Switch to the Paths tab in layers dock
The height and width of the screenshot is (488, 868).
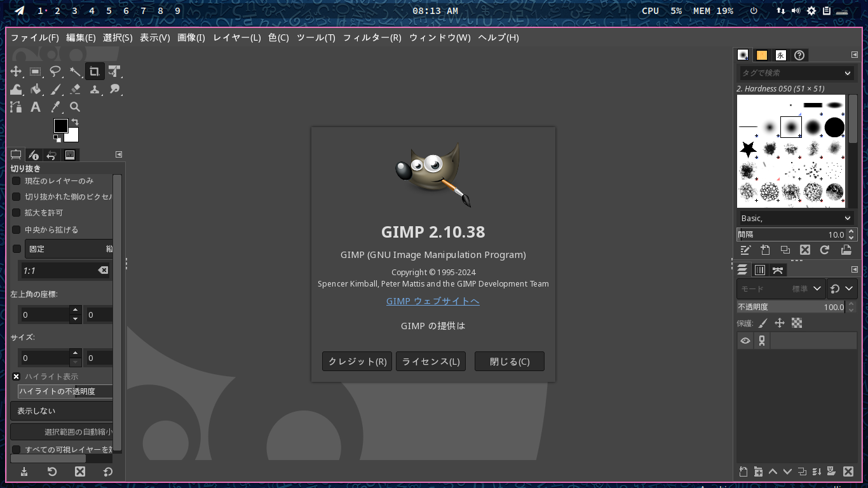778,270
